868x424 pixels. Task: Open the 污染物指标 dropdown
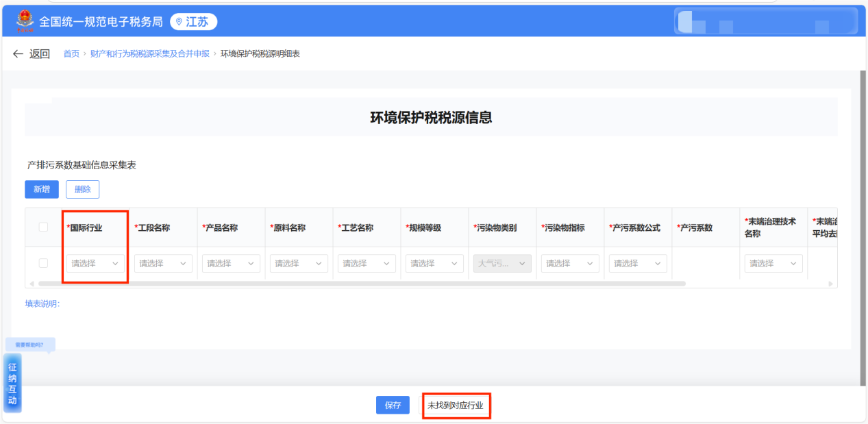(570, 263)
